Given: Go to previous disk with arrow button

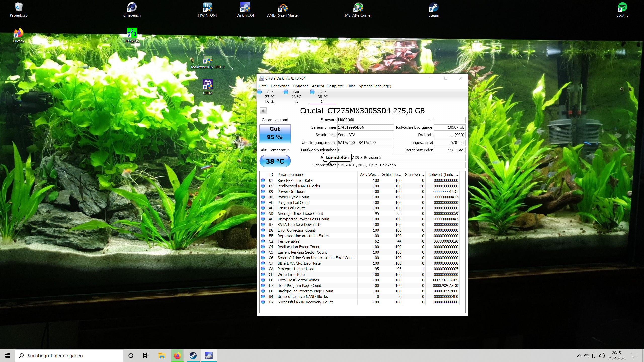Looking at the screenshot, I should click(x=263, y=111).
